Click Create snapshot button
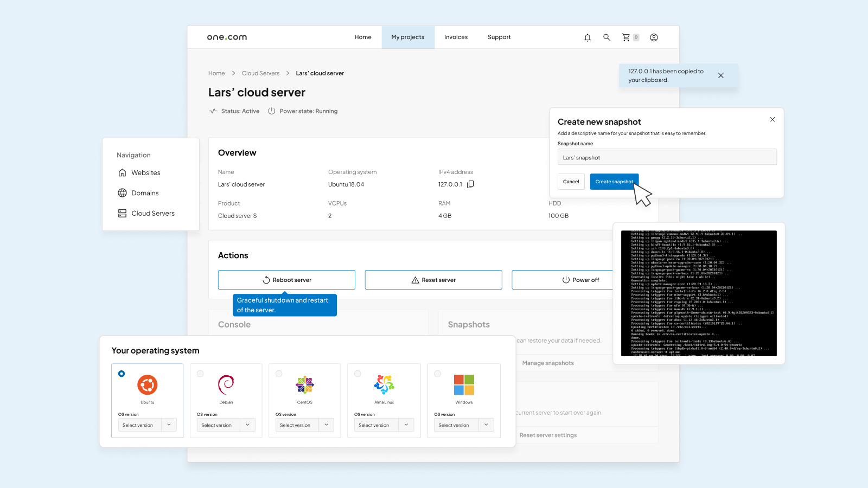The image size is (868, 488). (x=614, y=182)
